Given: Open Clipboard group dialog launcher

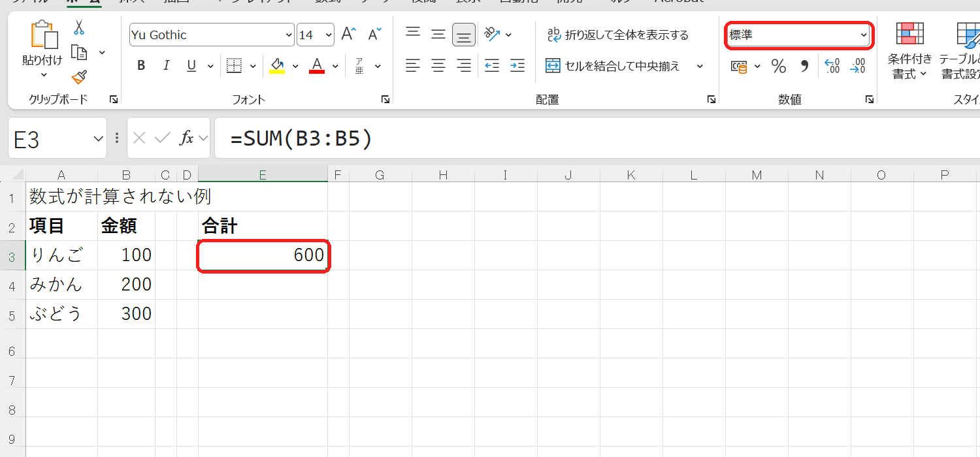Looking at the screenshot, I should click(114, 99).
